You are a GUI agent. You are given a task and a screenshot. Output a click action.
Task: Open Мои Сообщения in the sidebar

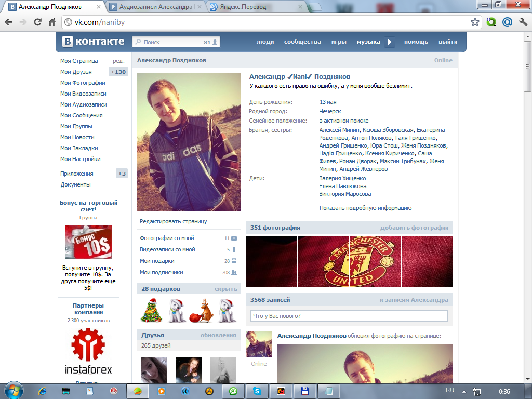[x=82, y=115]
